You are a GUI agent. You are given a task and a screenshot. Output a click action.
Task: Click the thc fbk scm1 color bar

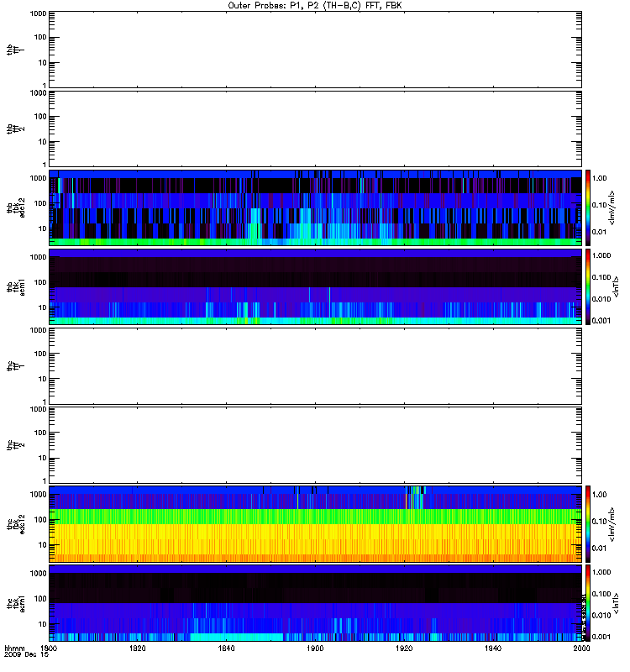coord(588,603)
